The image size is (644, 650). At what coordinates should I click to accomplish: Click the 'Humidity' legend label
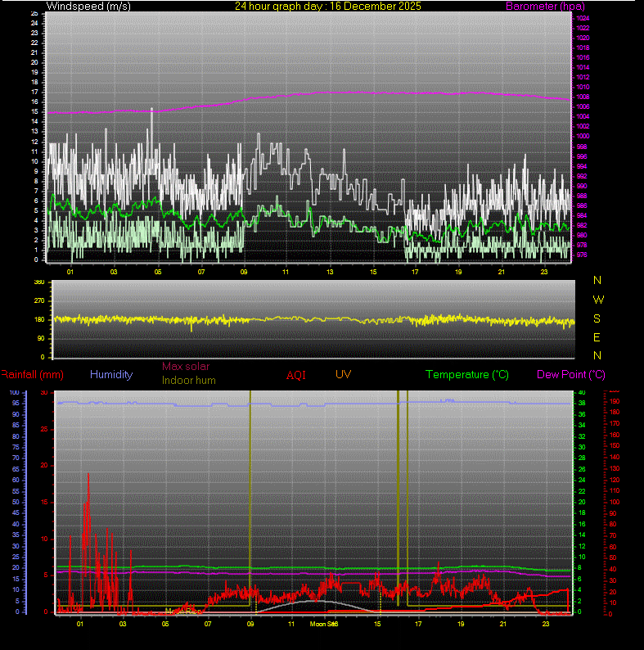pyautogui.click(x=111, y=374)
